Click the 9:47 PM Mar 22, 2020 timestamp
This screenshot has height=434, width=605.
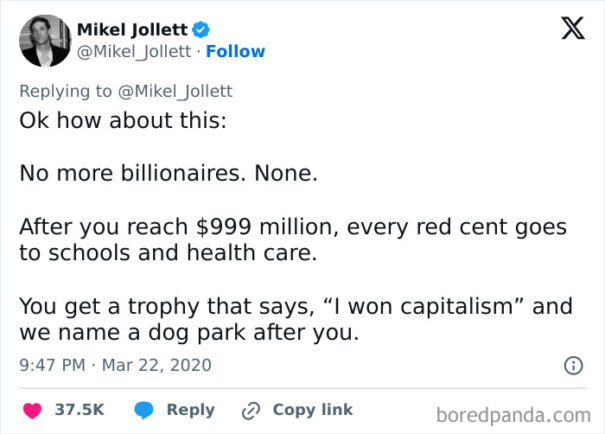click(115, 365)
